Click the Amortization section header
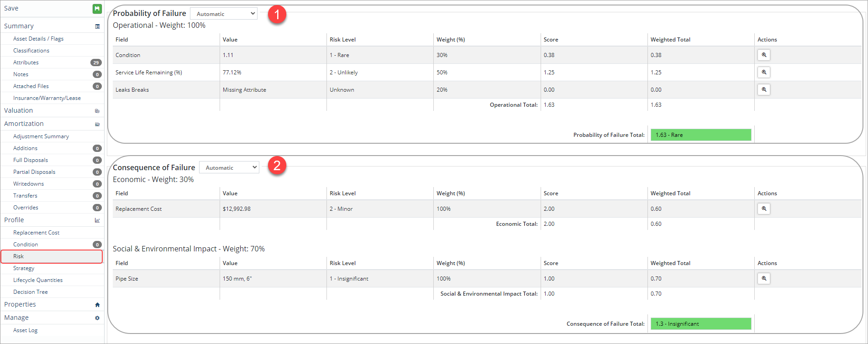The image size is (868, 344). click(x=24, y=124)
